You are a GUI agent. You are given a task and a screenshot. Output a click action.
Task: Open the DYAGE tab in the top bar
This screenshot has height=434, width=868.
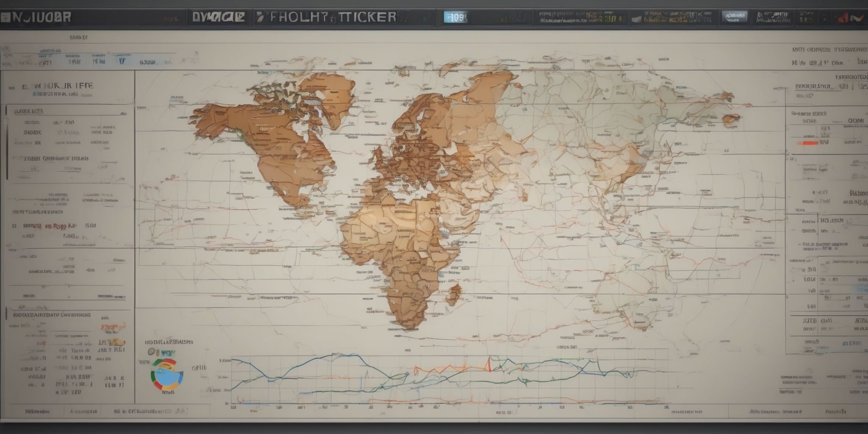coord(218,17)
